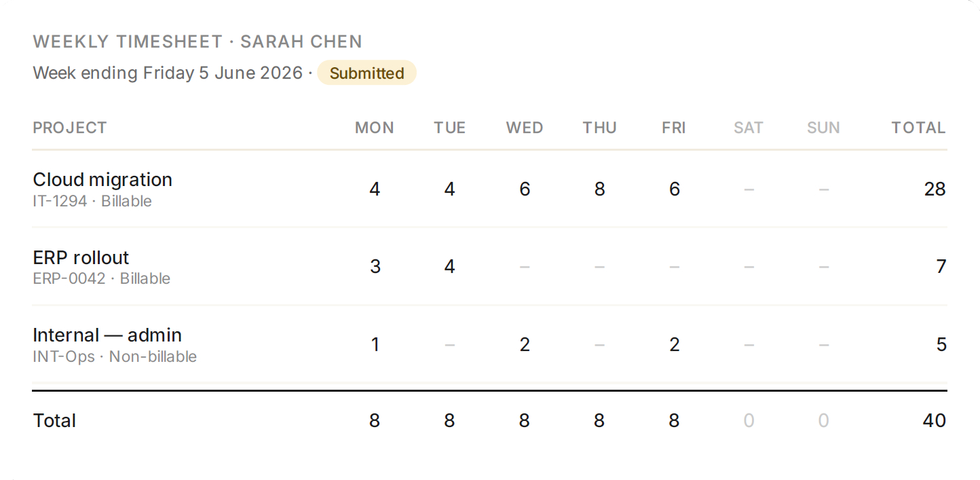980x480 pixels.
Task: Click ERP rollout Monday 3 hours cell
Action: tap(375, 267)
